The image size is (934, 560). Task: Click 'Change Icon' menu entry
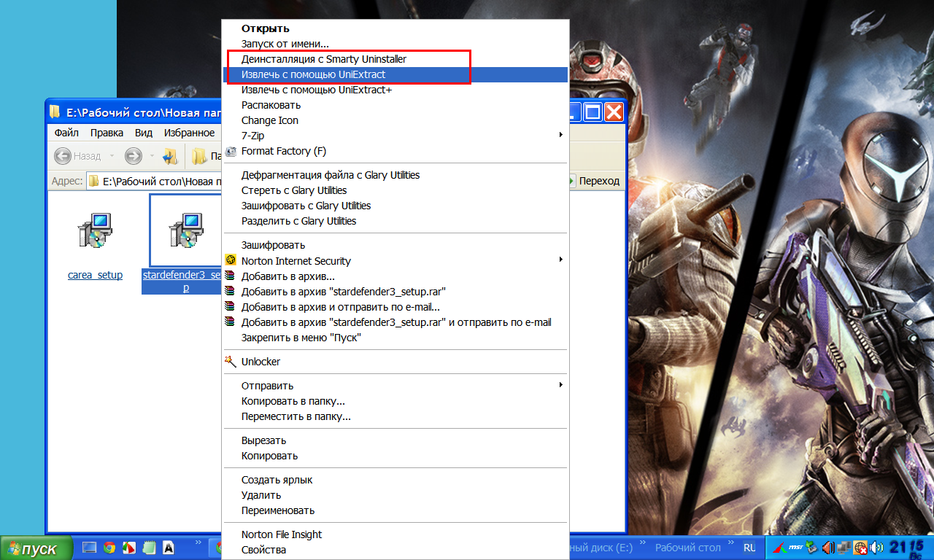[395, 120]
